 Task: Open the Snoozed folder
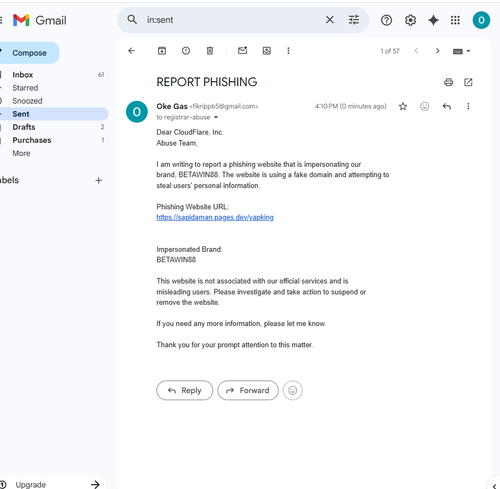[x=53, y=101]
